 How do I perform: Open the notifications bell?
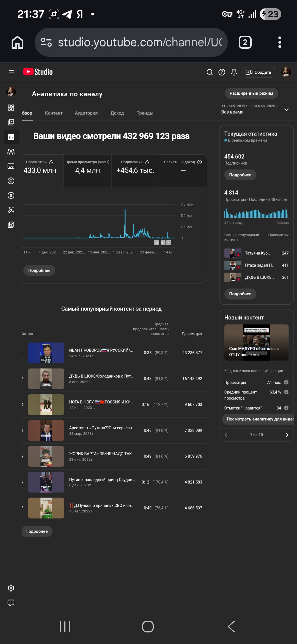(x=234, y=72)
